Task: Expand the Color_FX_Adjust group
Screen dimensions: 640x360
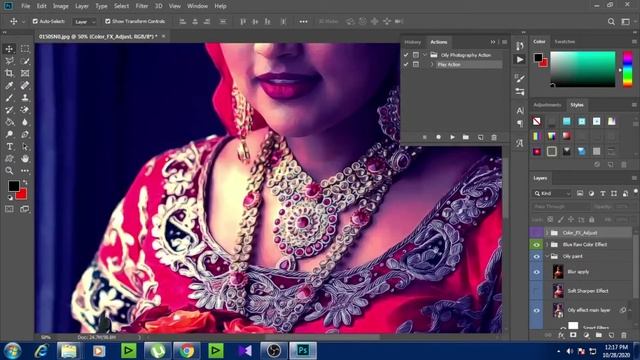Action: (547, 233)
